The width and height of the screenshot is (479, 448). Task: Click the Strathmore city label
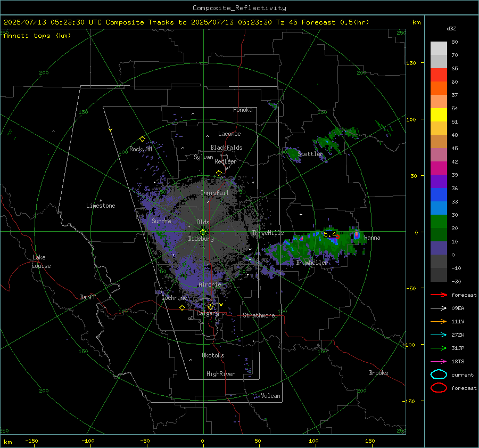[x=259, y=315]
